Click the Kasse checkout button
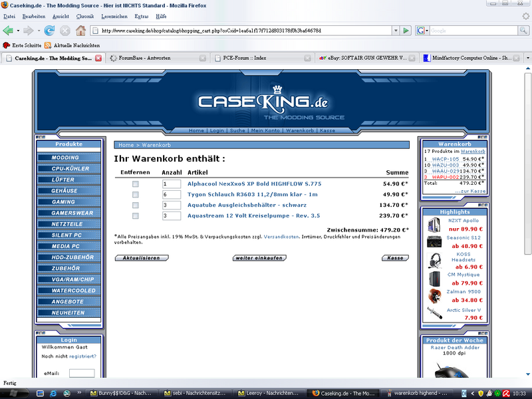Image resolution: width=532 pixels, height=399 pixels. click(395, 258)
